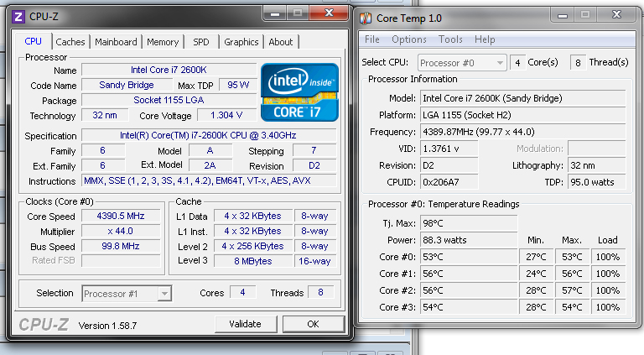The height and width of the screenshot is (355, 644).
Task: Click the Bus Speed value 99.8 MHz
Action: [121, 246]
